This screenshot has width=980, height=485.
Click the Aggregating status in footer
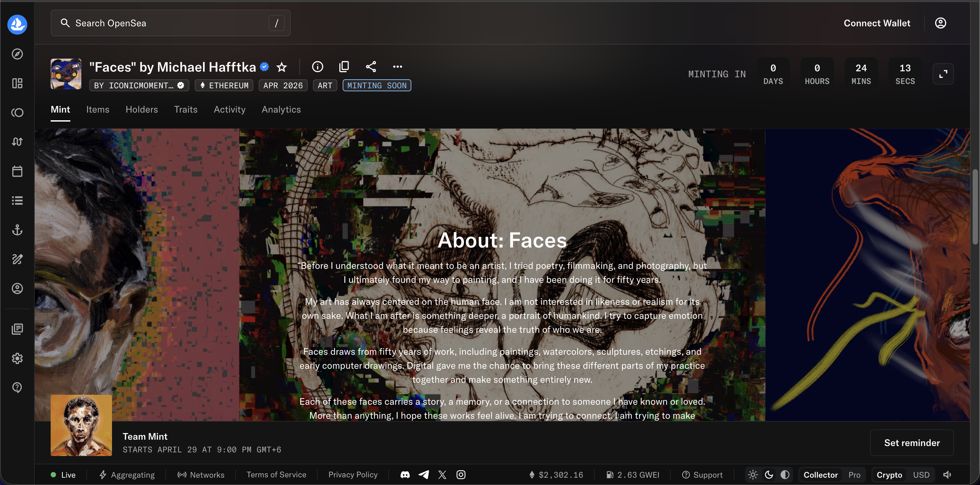127,475
